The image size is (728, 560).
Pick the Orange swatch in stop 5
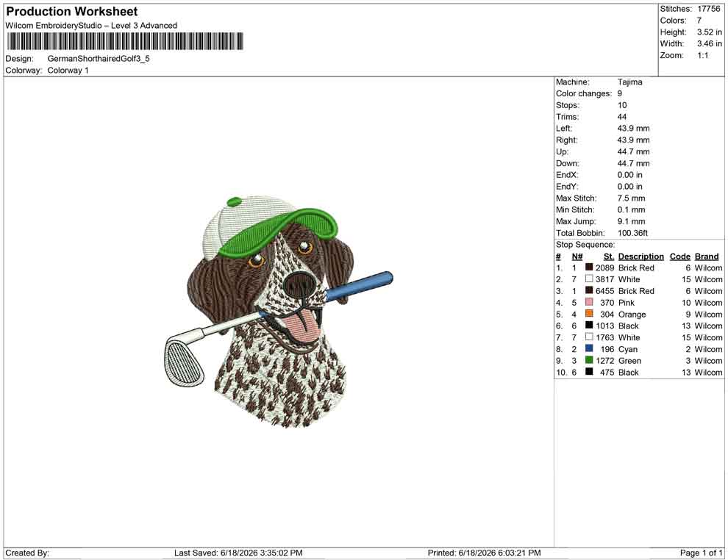[589, 314]
